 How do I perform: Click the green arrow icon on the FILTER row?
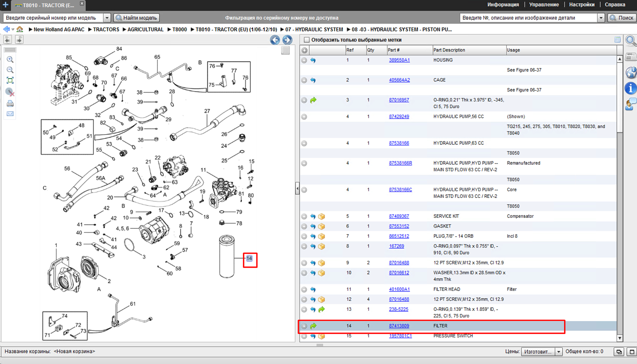313,326
